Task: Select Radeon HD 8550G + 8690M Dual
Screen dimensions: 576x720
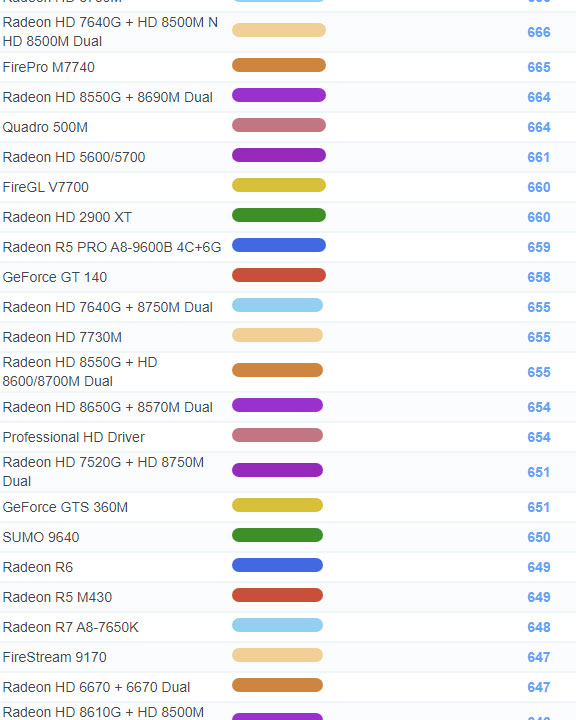Action: pos(107,97)
